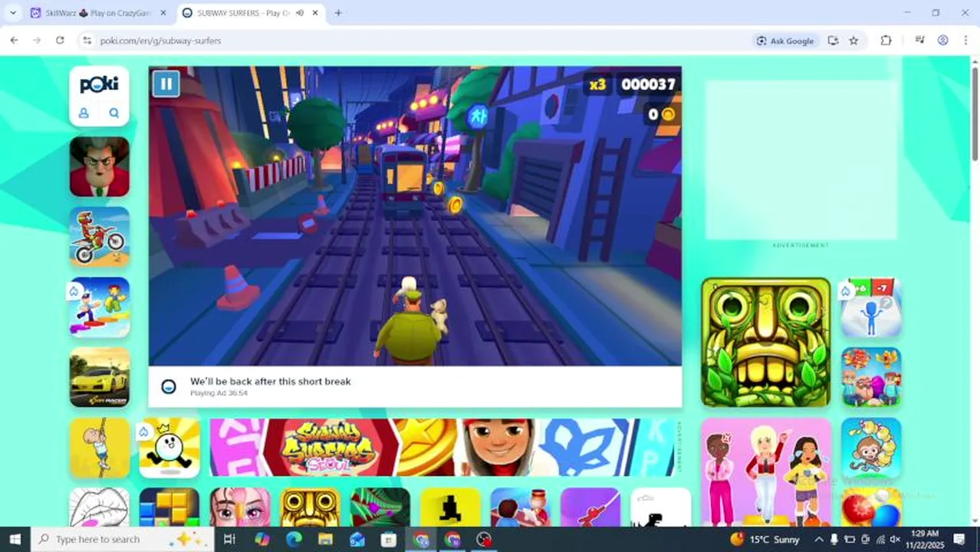This screenshot has width=980, height=552.
Task: Open Poki search magnifier icon
Action: coord(114,113)
